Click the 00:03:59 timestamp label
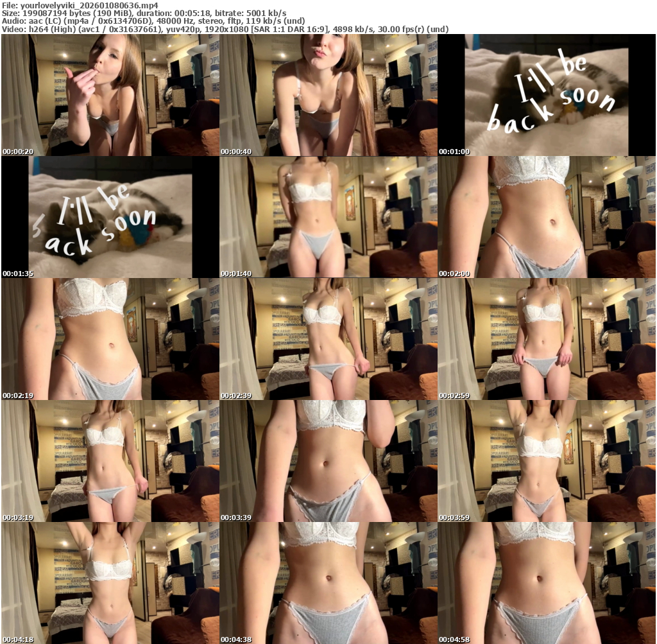657x644 pixels. coord(454,518)
